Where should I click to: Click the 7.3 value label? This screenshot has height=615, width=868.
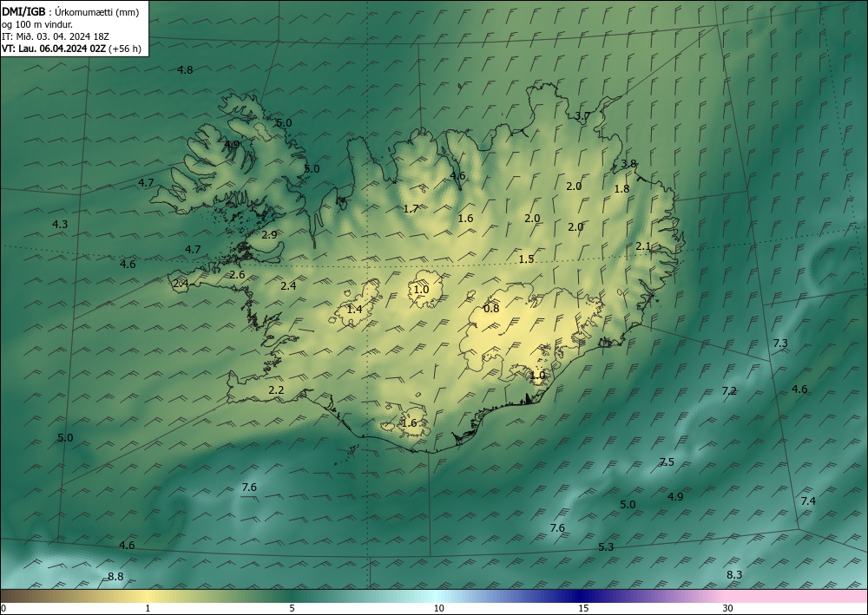pos(780,343)
